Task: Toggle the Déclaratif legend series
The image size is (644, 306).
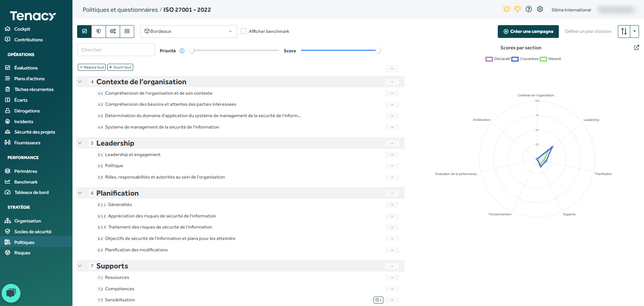Action: click(498, 59)
